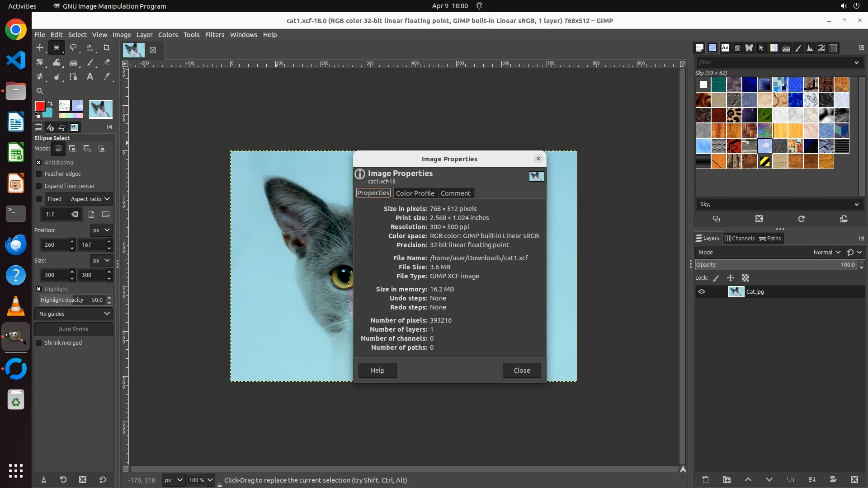Refresh the patterns list
This screenshot has width=868, height=488.
click(x=801, y=219)
